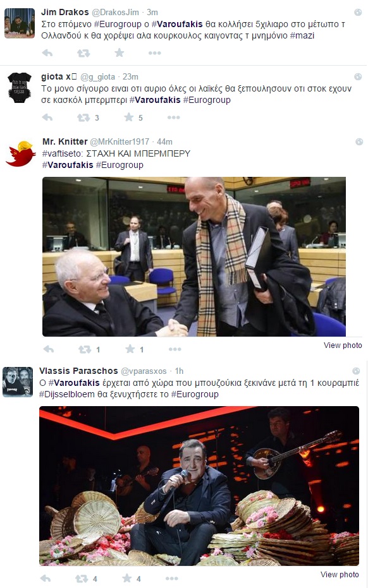Reply to Jim Drakos's tweet

click(x=47, y=53)
